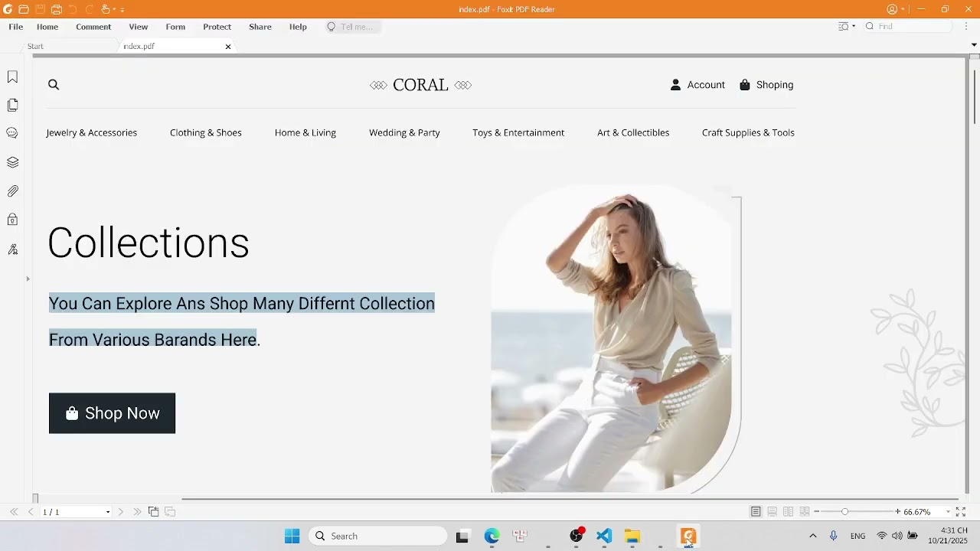980x551 pixels.
Task: Click the zoom in plus button
Action: point(897,512)
